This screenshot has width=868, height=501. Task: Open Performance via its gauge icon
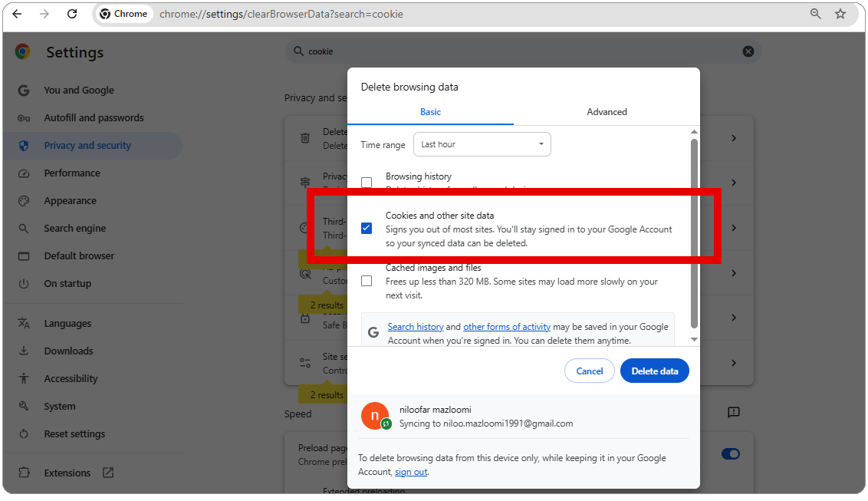(x=24, y=173)
